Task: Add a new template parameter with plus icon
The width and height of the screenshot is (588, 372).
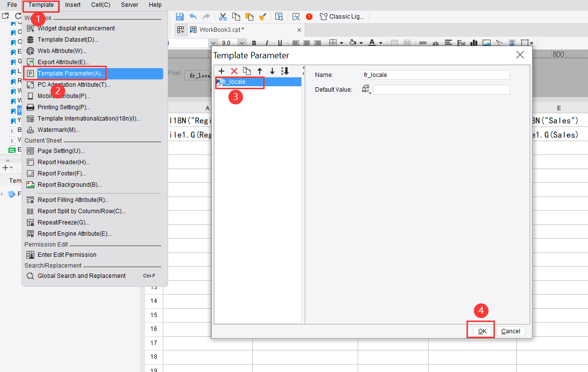Action: (x=221, y=71)
